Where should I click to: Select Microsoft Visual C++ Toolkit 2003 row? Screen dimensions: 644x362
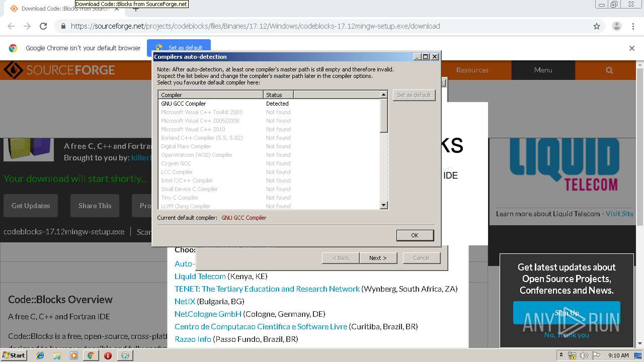[x=270, y=112]
